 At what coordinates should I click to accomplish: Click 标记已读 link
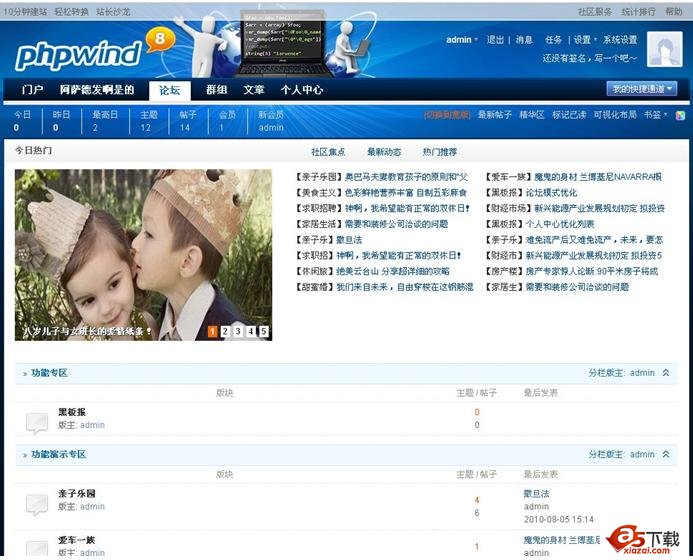pos(569,115)
